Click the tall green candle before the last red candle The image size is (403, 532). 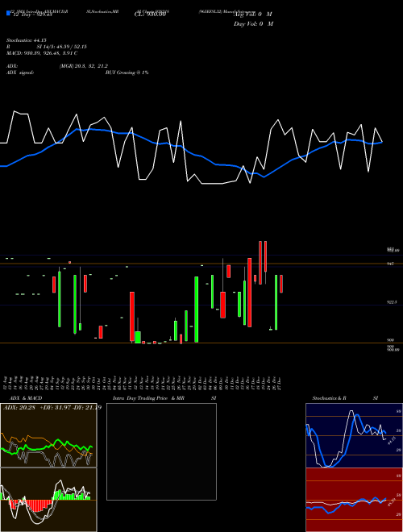pos(276,302)
